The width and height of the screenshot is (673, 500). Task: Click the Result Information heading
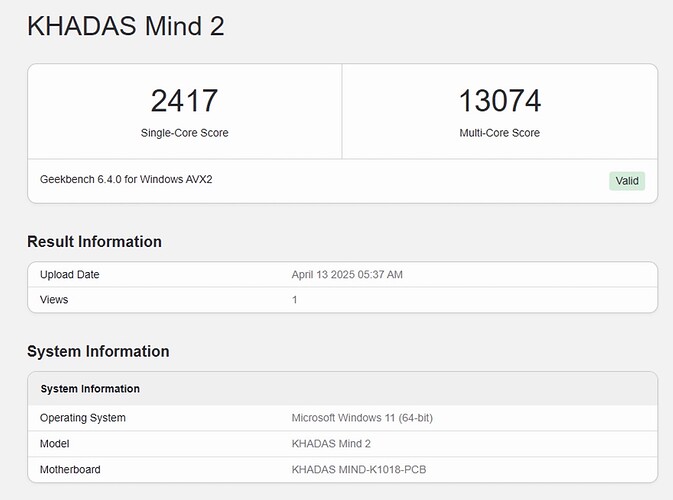coord(94,241)
